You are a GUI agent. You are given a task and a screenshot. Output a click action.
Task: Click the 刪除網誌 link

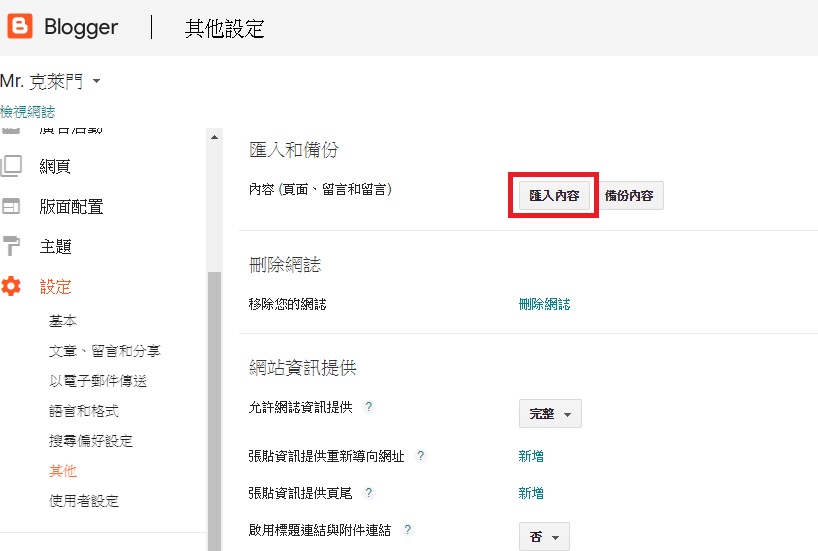tap(544, 304)
